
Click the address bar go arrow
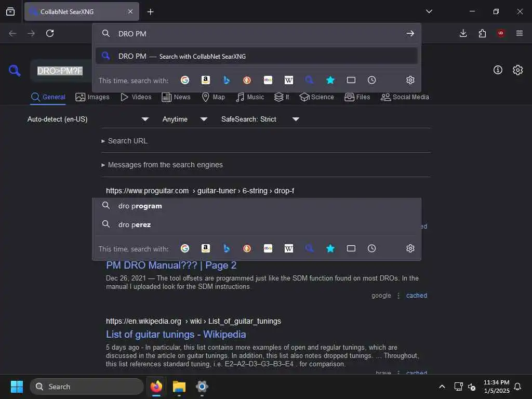click(x=410, y=34)
